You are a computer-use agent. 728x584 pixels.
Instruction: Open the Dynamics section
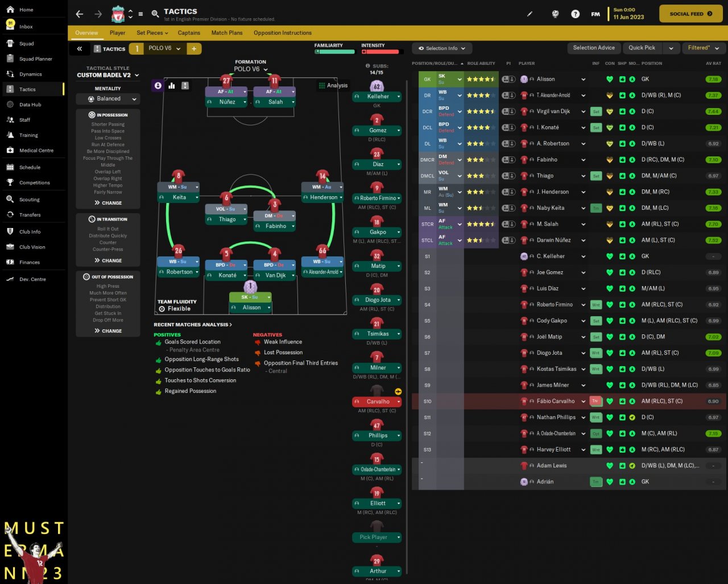[x=30, y=74]
